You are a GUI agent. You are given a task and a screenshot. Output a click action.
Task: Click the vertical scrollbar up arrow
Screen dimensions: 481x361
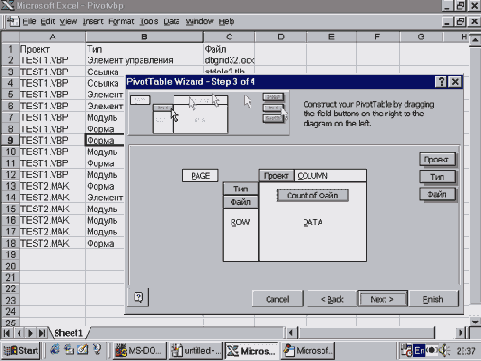tap(475, 40)
